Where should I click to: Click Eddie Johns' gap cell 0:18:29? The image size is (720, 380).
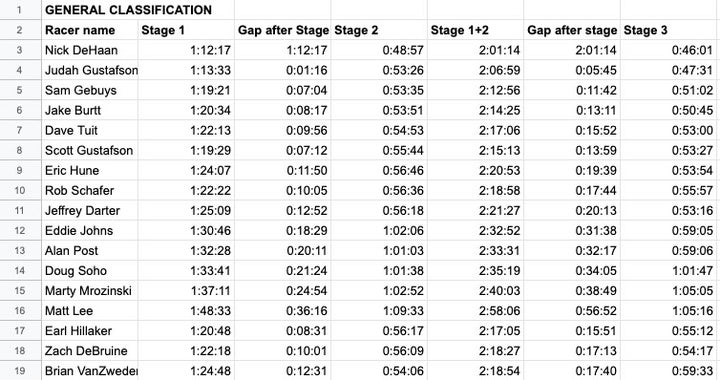(x=282, y=230)
